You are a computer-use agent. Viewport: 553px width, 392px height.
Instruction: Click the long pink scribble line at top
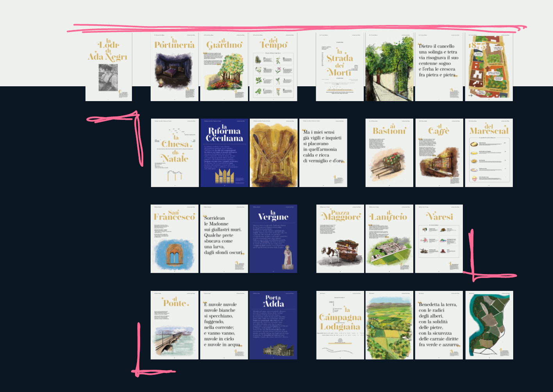(297, 28)
